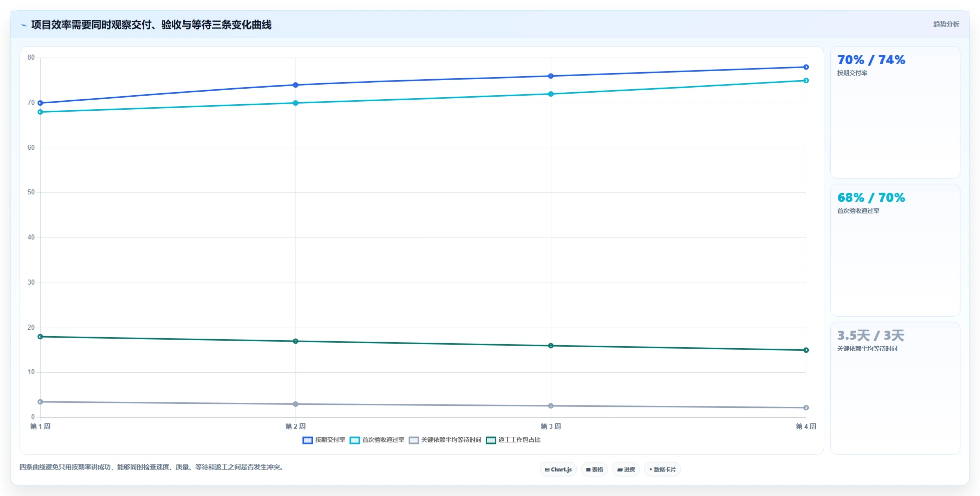
Task: Click the trend icon beside the title
Action: click(x=24, y=25)
